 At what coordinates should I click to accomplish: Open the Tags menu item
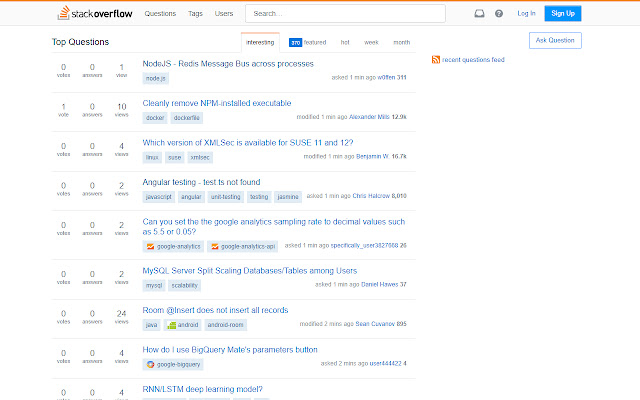(195, 13)
